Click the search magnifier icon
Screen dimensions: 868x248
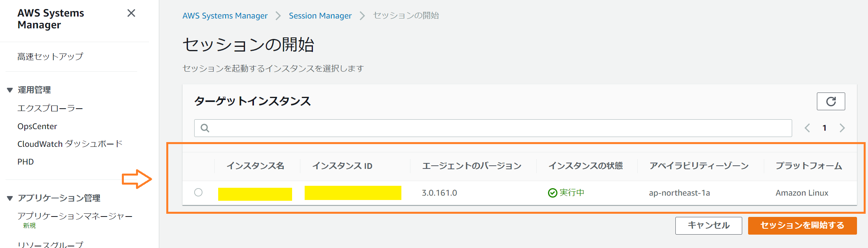point(205,128)
